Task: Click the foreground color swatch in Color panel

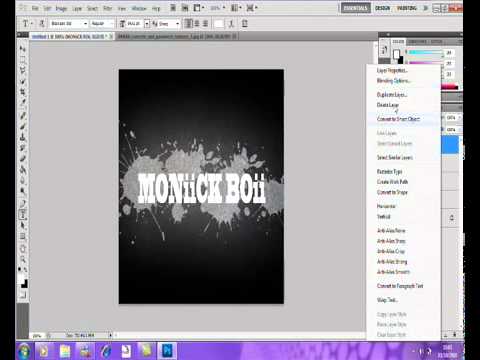Action: click(x=396, y=54)
